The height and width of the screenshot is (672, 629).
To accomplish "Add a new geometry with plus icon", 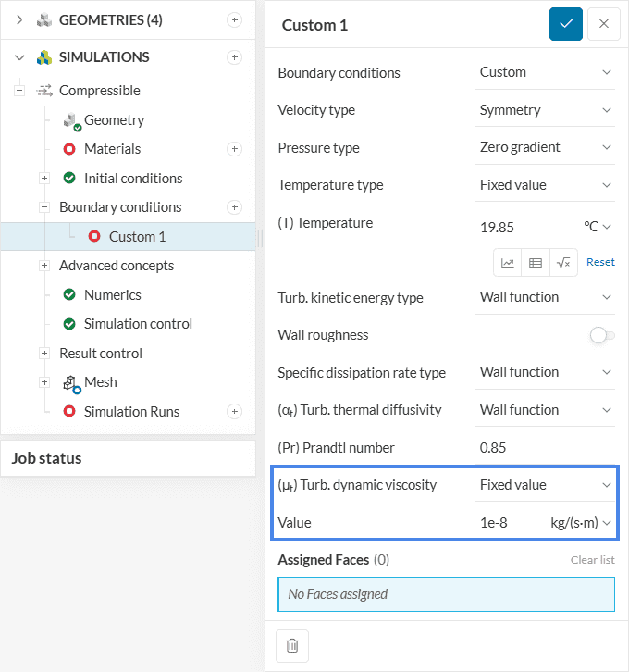I will 235,19.
